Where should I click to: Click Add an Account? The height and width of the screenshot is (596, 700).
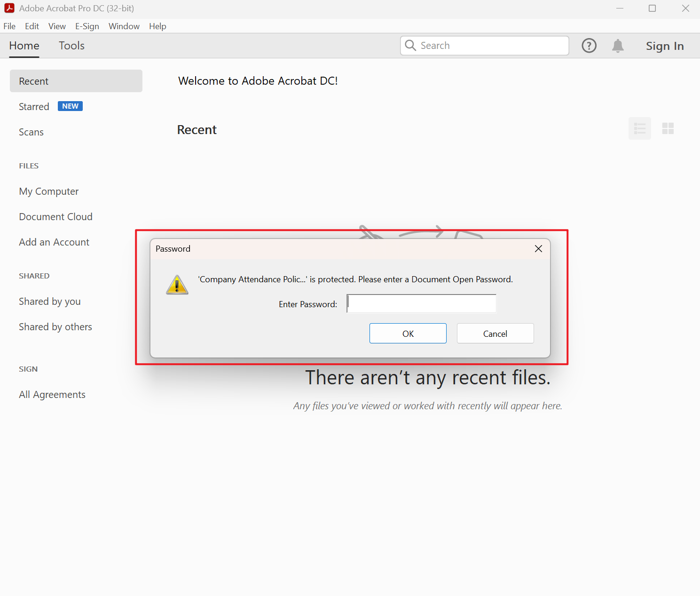[x=54, y=242]
